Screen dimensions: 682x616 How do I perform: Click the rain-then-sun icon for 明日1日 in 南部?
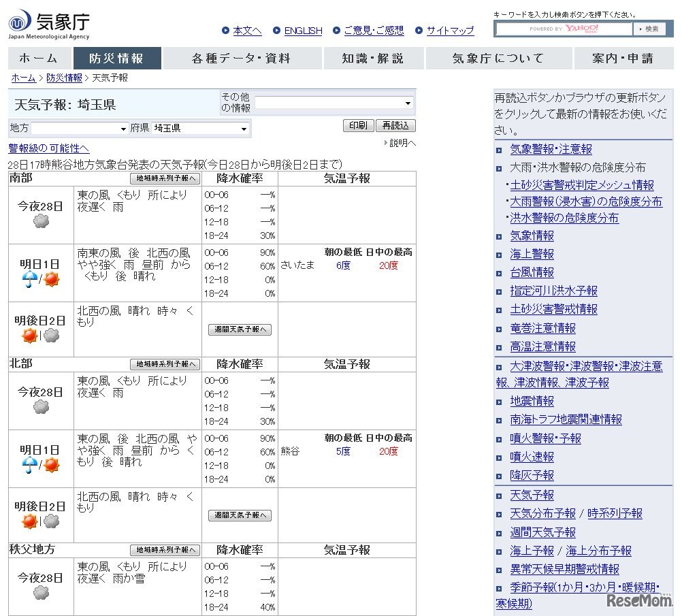coord(39,278)
